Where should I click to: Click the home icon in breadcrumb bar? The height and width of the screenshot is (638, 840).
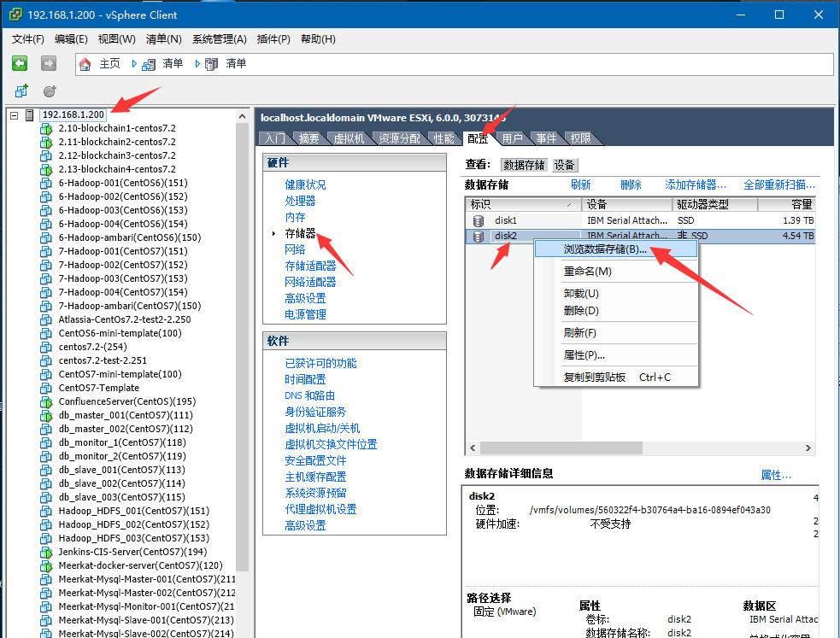tap(85, 64)
